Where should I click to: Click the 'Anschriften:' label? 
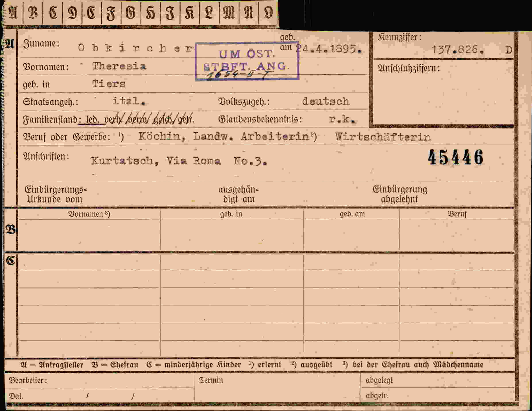tap(46, 157)
